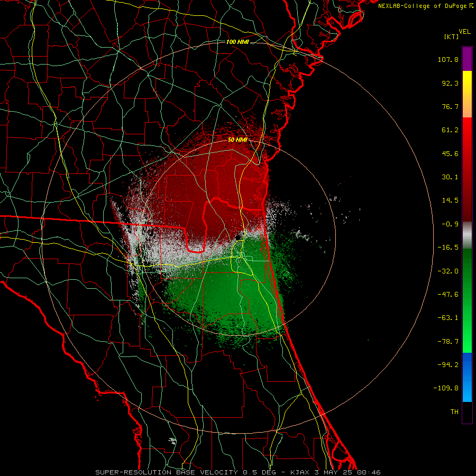Viewport: 476px width, 476px height.
Task: Click the 100 NMI range ring label
Action: tap(237, 42)
